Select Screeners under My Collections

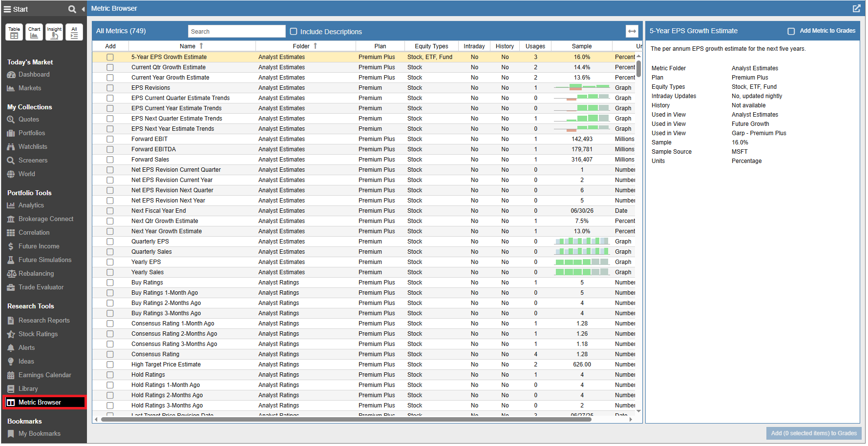[x=32, y=160]
